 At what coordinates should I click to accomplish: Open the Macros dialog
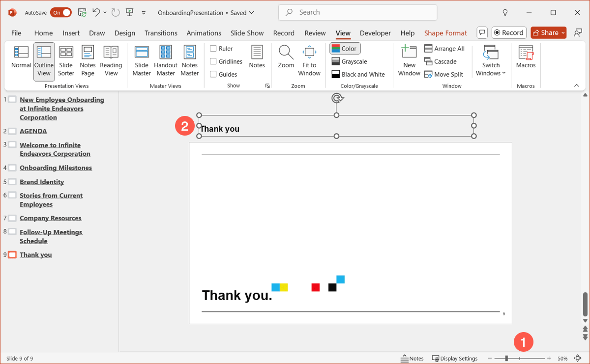click(526, 57)
